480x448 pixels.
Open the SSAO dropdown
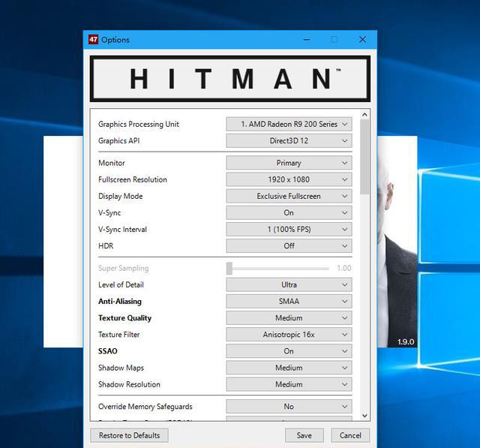pyautogui.click(x=289, y=351)
